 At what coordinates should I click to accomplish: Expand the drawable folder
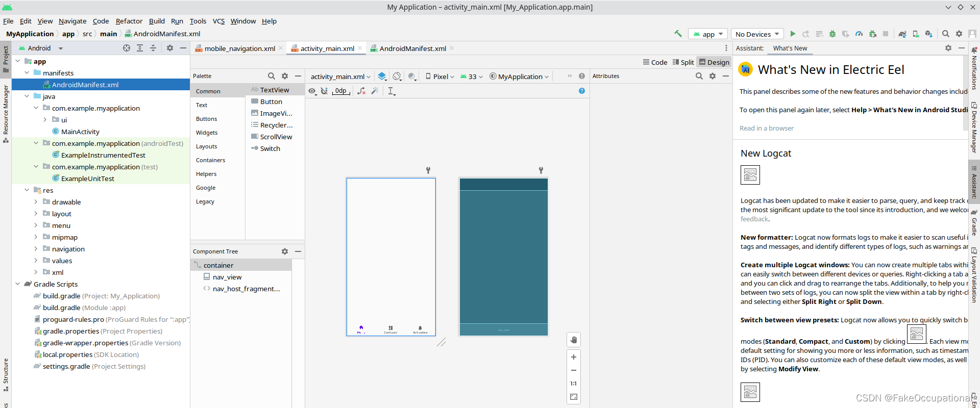(x=36, y=202)
